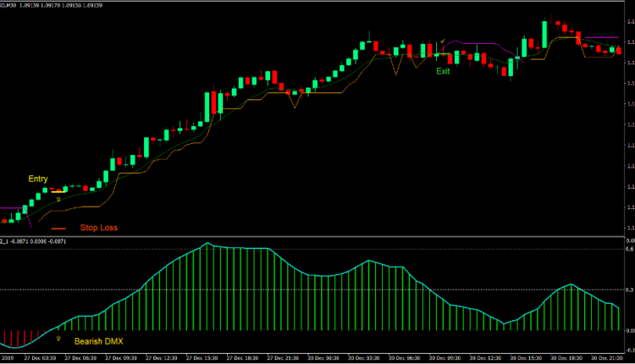635x364 pixels.
Task: Click the 0.3 level on the indicator scale
Action: point(629,290)
